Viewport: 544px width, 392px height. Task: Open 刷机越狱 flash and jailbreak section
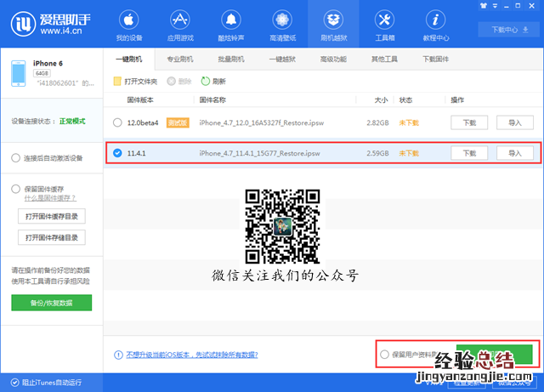click(333, 26)
